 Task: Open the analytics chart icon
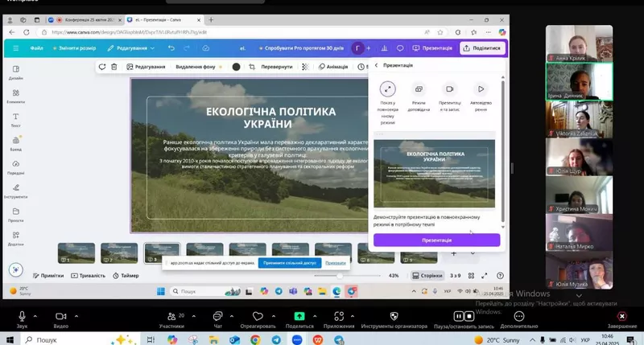point(384,48)
